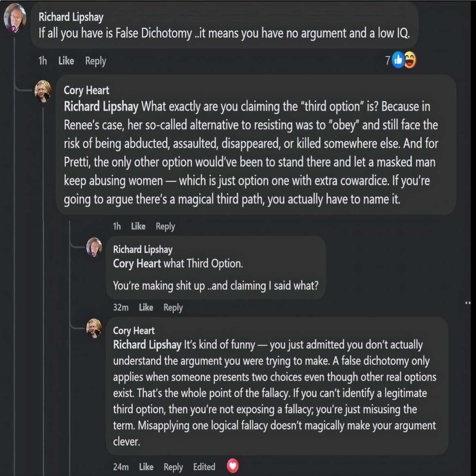Reply to Cory's "third option" comment
Image resolution: width=476 pixels, height=476 pixels.
(165, 226)
